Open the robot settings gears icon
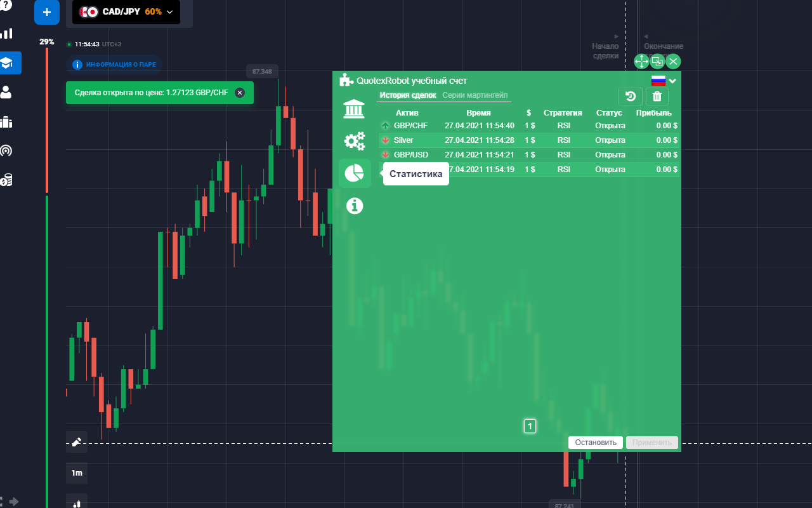 tap(354, 141)
